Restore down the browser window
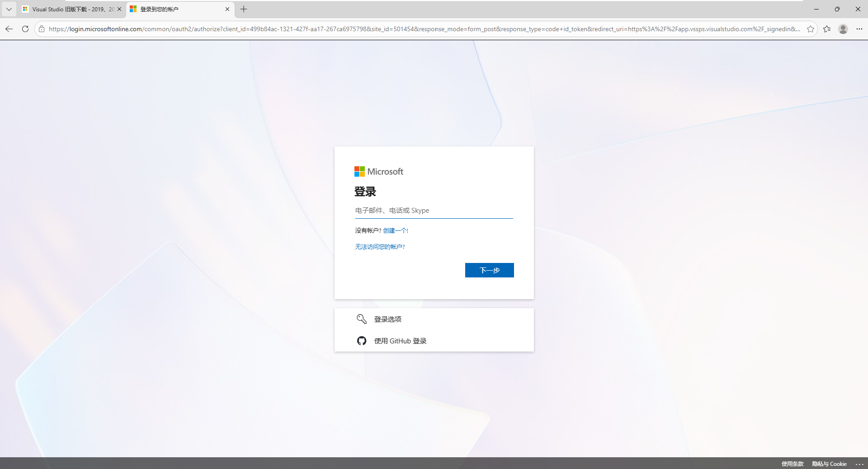Image resolution: width=868 pixels, height=469 pixels. [x=837, y=9]
